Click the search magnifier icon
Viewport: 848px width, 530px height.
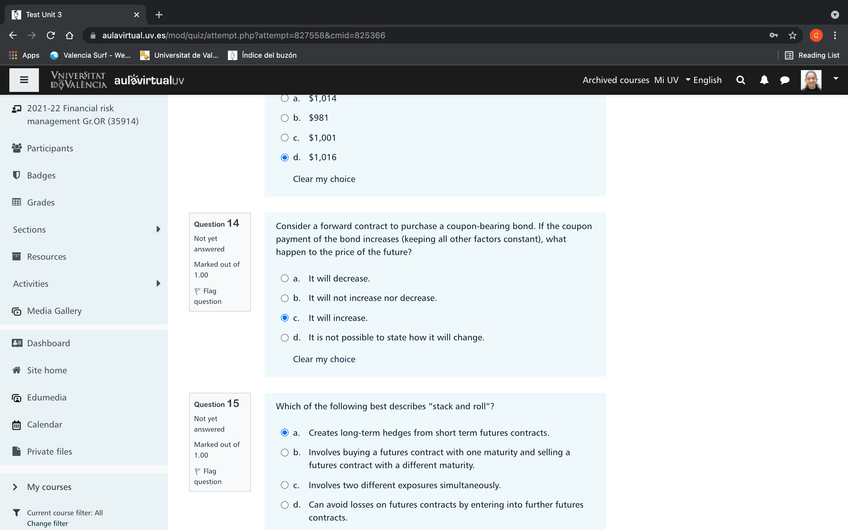tap(740, 80)
